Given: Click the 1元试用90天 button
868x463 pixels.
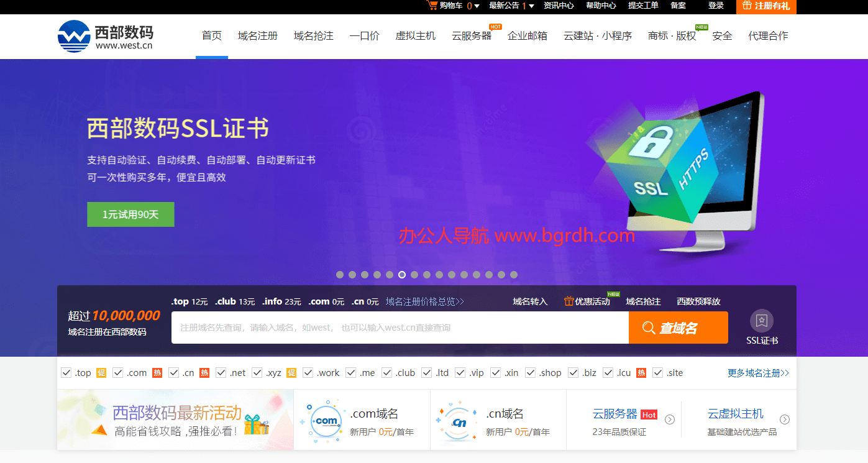Looking at the screenshot, I should click(130, 214).
